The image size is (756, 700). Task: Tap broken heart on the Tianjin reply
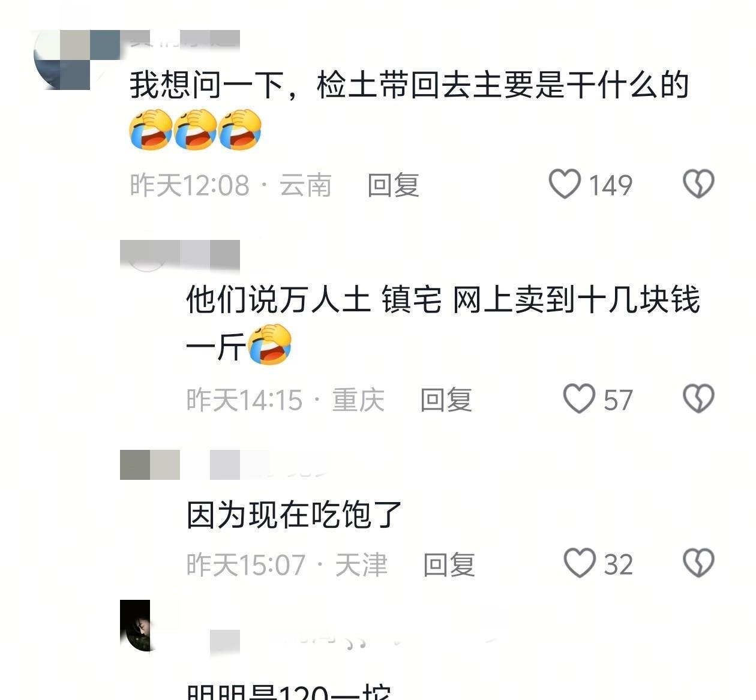click(698, 563)
